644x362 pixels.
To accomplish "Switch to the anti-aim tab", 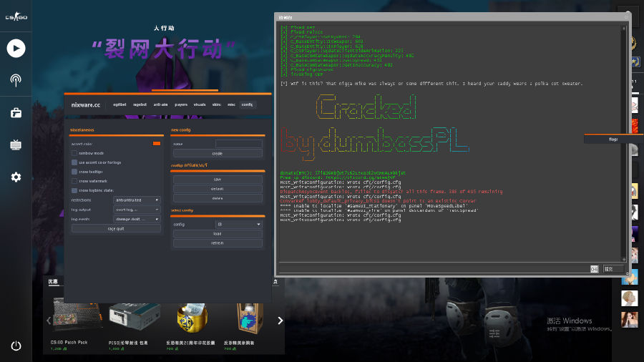I will click(160, 104).
